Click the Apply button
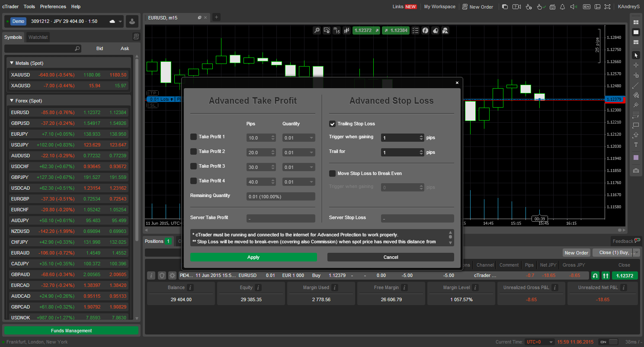Image resolution: width=644 pixels, height=347 pixels. tap(253, 257)
